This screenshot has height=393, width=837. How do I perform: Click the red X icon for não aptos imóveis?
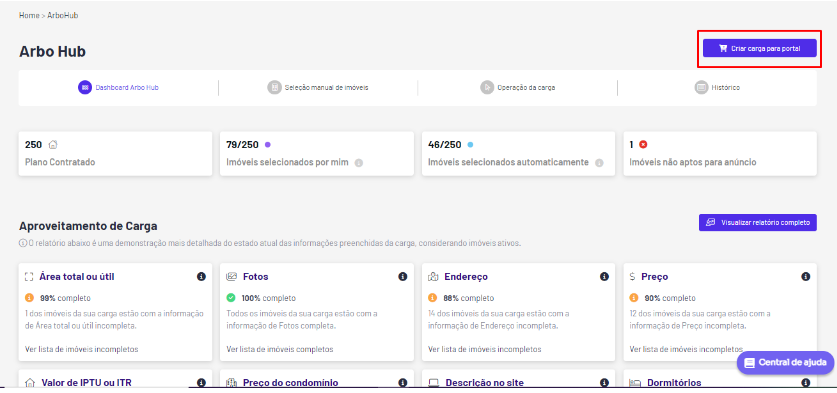[x=643, y=144]
